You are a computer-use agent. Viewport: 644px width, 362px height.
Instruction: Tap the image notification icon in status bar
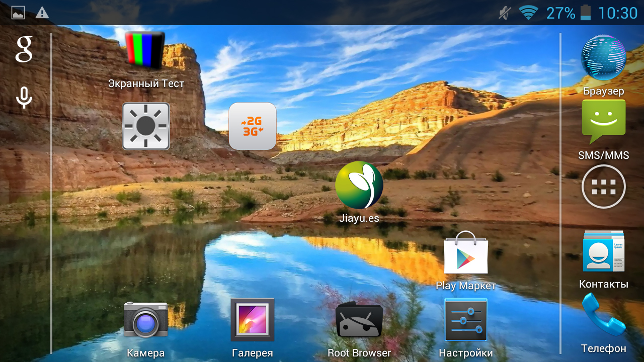point(18,13)
